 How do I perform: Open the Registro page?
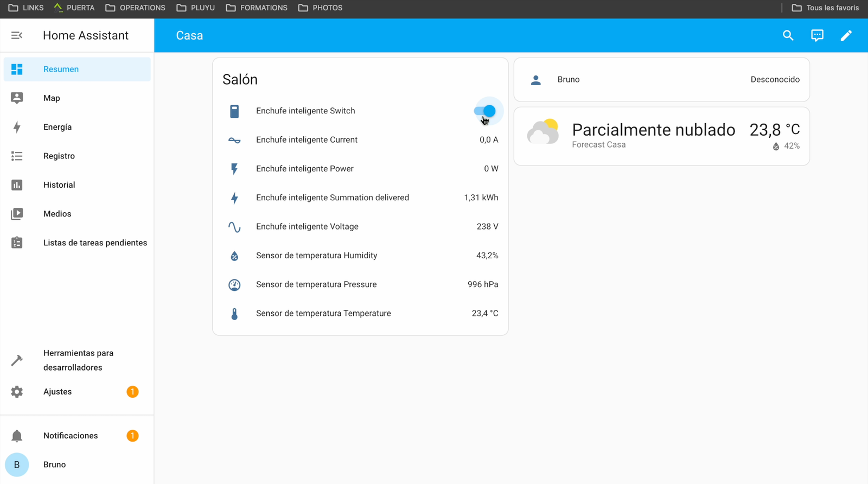point(77,156)
